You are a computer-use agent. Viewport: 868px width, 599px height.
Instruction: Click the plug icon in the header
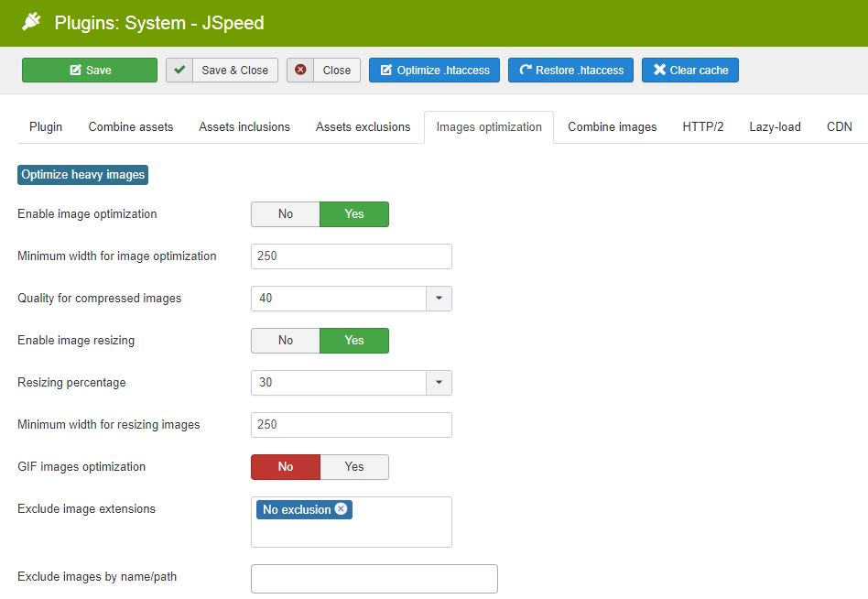(33, 23)
